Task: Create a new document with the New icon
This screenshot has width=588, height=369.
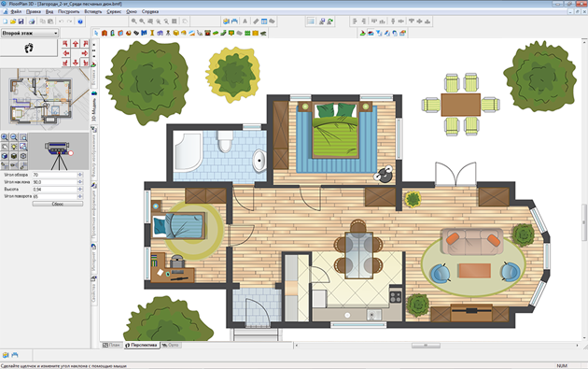Action: pyautogui.click(x=6, y=21)
